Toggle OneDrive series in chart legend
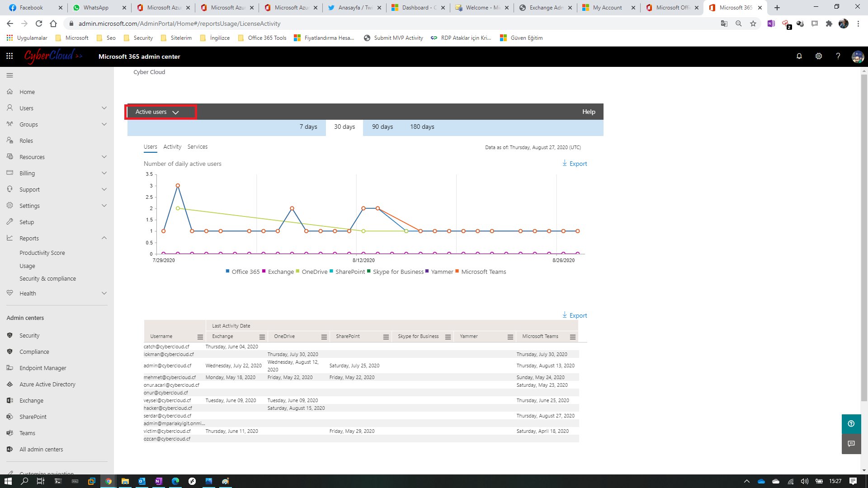 [311, 272]
